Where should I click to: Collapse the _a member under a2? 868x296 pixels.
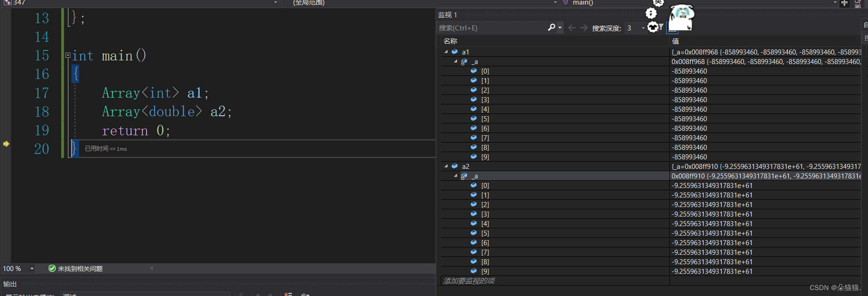pyautogui.click(x=456, y=176)
